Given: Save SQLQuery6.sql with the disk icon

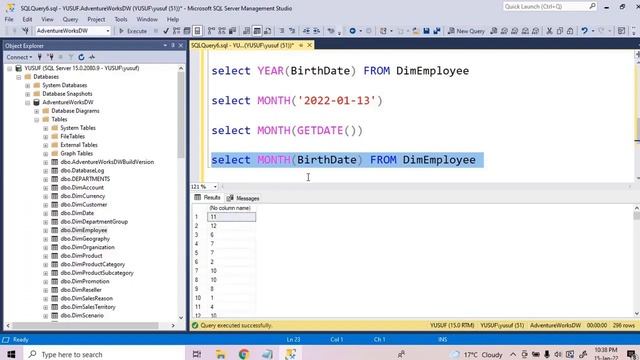Looking at the screenshot, I should click(x=426, y=31).
